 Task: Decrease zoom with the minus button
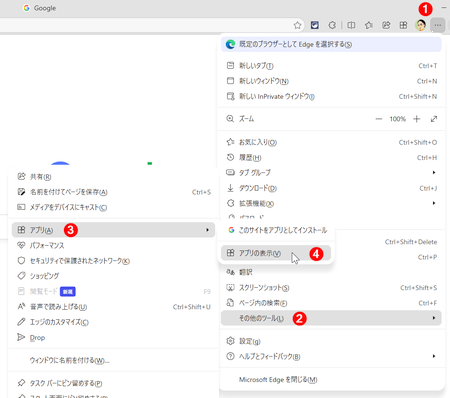pos(379,119)
